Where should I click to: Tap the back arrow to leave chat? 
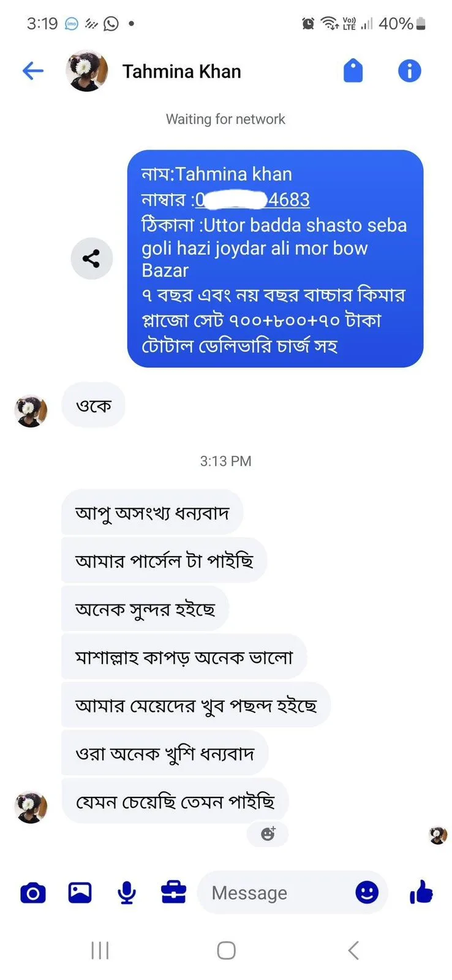point(33,71)
